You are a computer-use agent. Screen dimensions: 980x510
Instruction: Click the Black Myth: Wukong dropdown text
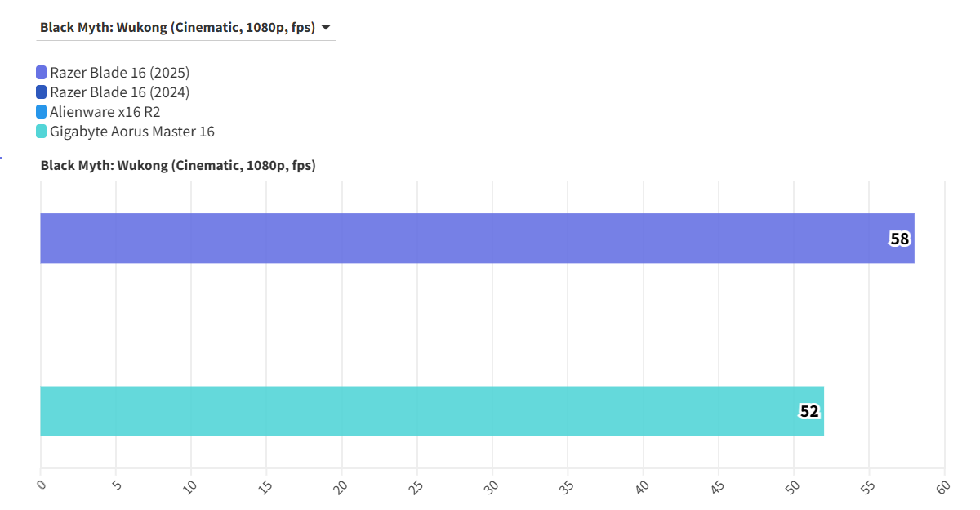177,28
